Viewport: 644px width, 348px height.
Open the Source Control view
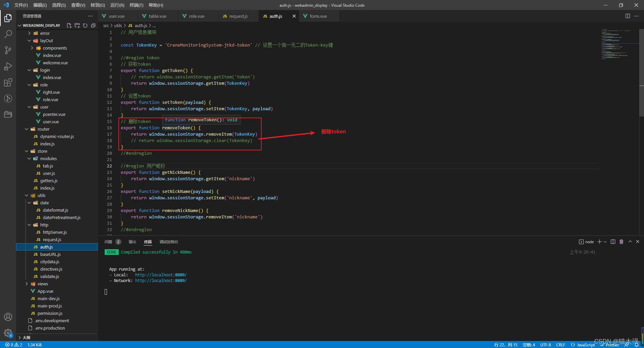coord(8,50)
